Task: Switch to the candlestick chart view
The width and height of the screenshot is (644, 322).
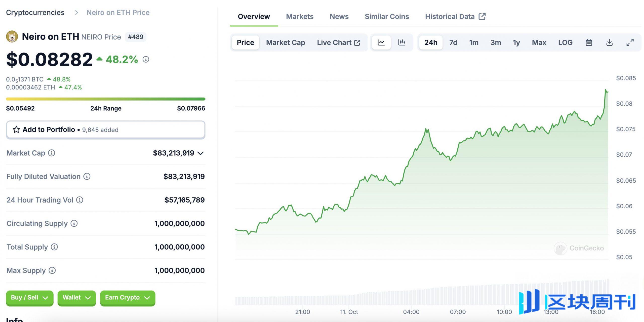Action: [401, 42]
